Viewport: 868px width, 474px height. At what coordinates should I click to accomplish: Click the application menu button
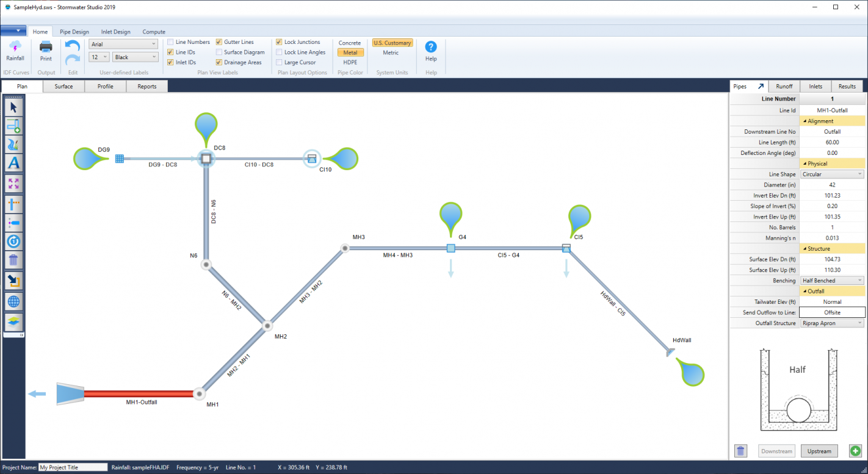coord(13,31)
